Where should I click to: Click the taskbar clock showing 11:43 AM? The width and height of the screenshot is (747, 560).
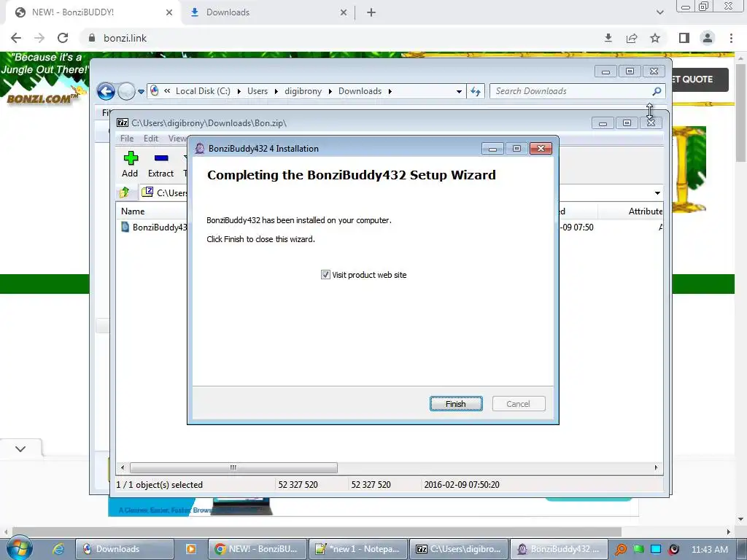tap(709, 549)
